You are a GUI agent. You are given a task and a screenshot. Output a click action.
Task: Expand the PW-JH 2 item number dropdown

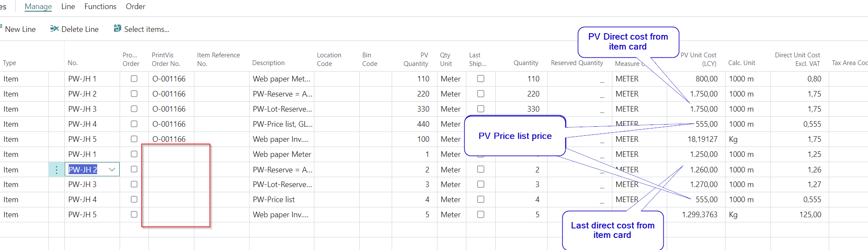(112, 169)
